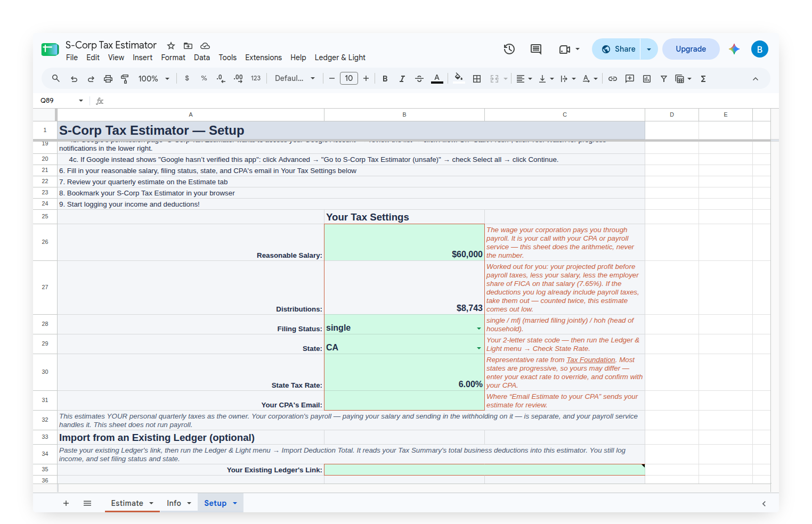Open the functions sigma icon

pyautogui.click(x=703, y=79)
